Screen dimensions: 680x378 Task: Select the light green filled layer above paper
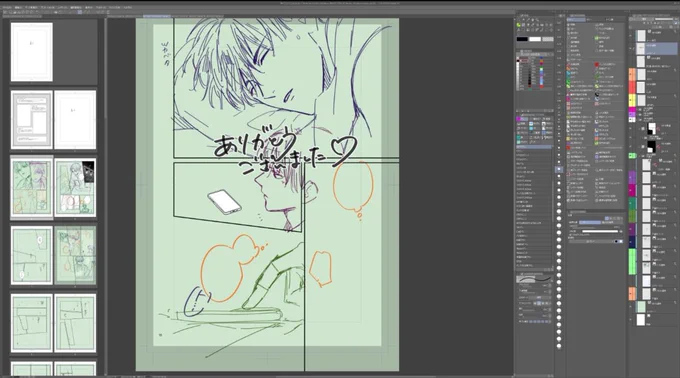[641, 306]
